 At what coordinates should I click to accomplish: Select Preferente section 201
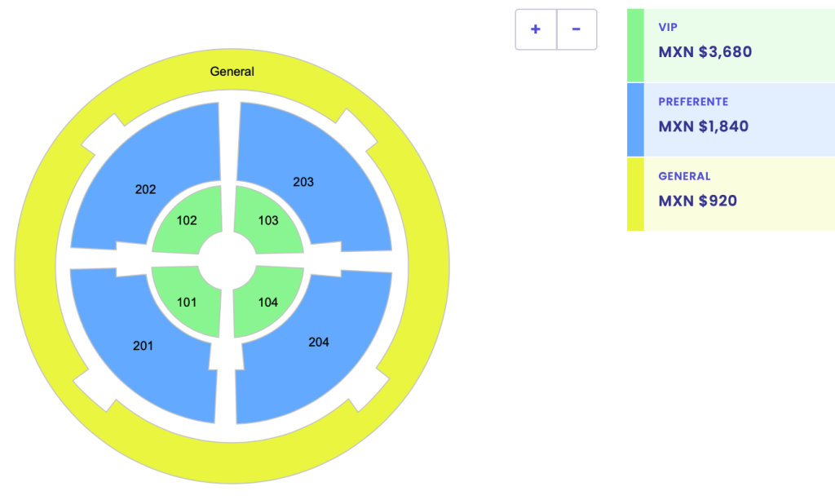point(144,346)
